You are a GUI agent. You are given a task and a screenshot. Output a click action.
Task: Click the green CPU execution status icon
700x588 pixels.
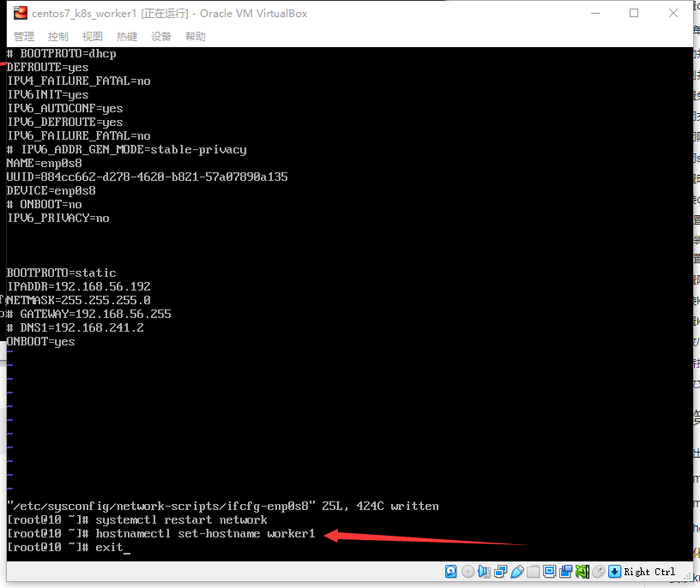coord(582,572)
